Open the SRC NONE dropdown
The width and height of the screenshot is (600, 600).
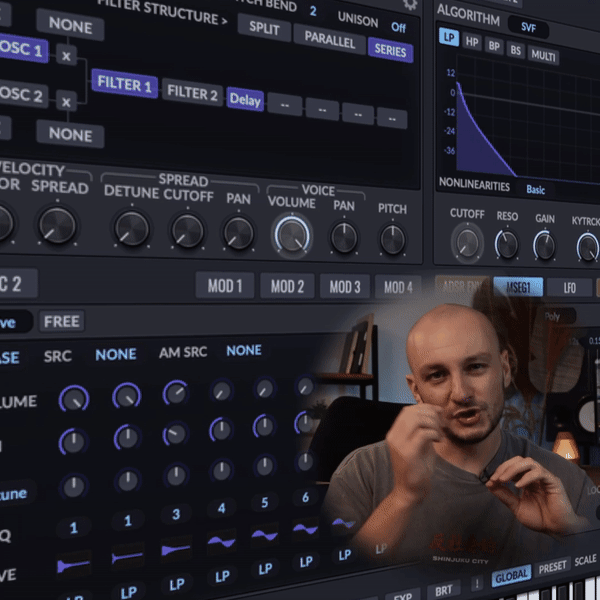coord(116,354)
